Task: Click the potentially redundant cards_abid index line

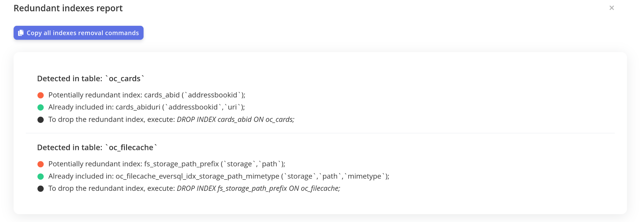Action: pos(147,95)
